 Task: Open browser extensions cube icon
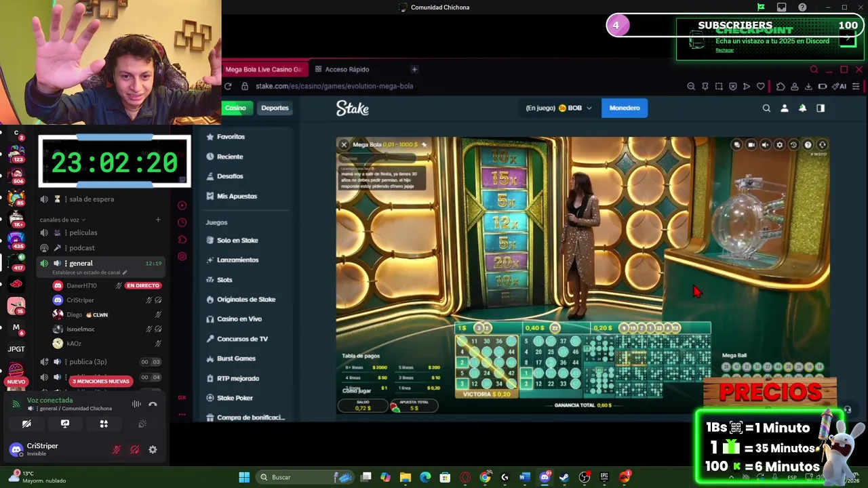(x=781, y=86)
